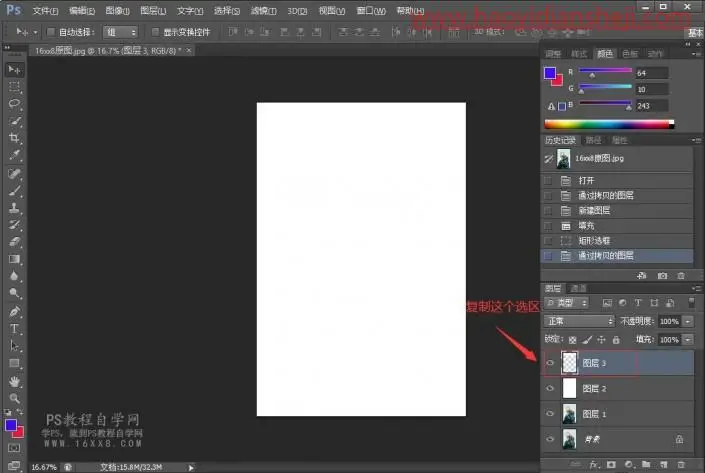Select the Quick Selection tool

coord(14,120)
